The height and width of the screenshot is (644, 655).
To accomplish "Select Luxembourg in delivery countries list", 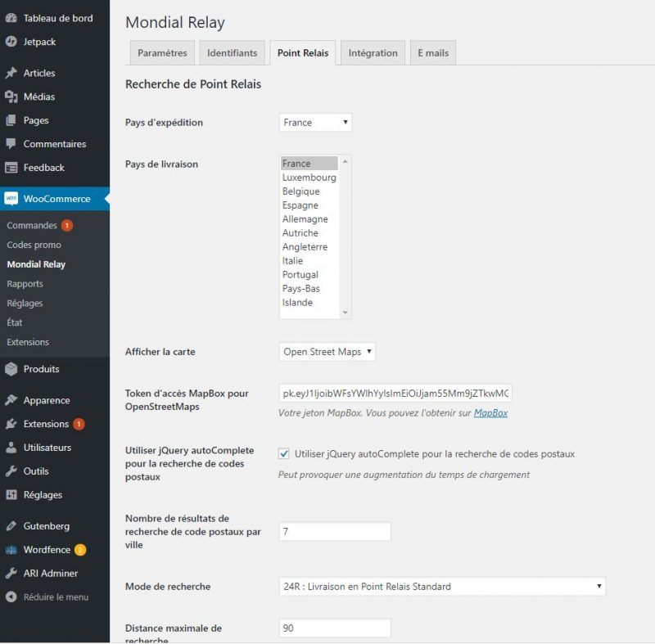I will 309,178.
